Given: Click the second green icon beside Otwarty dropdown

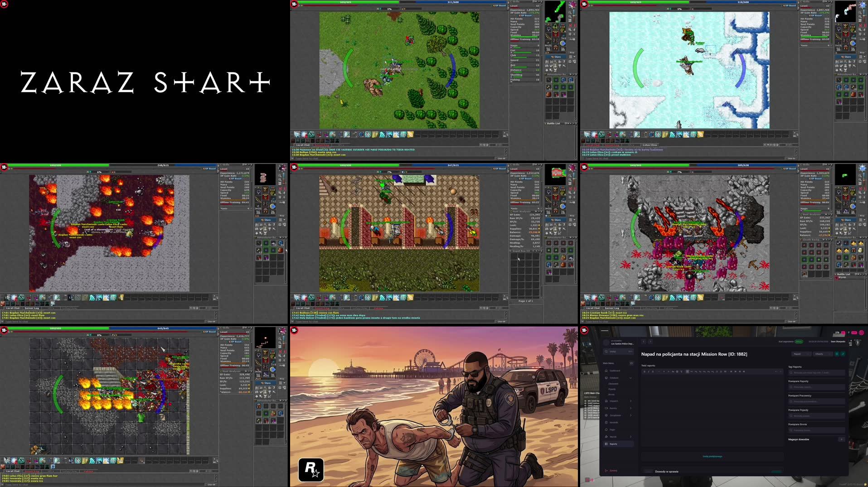Looking at the screenshot, I should pos(843,354).
